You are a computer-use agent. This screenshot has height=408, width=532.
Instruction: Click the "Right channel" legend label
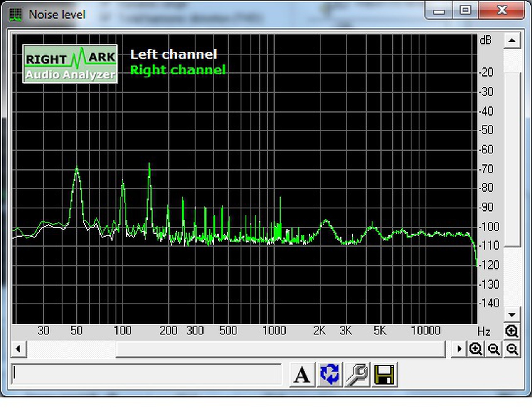178,70
